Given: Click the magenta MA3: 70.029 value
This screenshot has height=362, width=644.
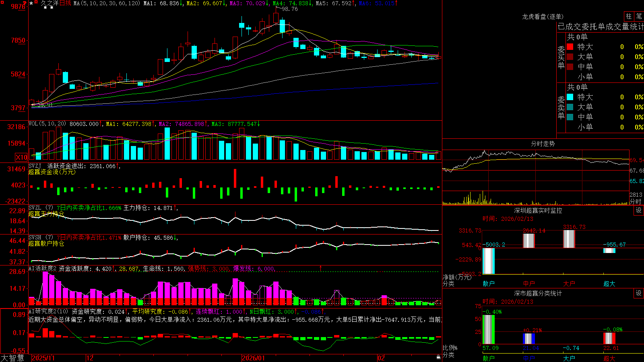Looking at the screenshot, I should 249,3.
